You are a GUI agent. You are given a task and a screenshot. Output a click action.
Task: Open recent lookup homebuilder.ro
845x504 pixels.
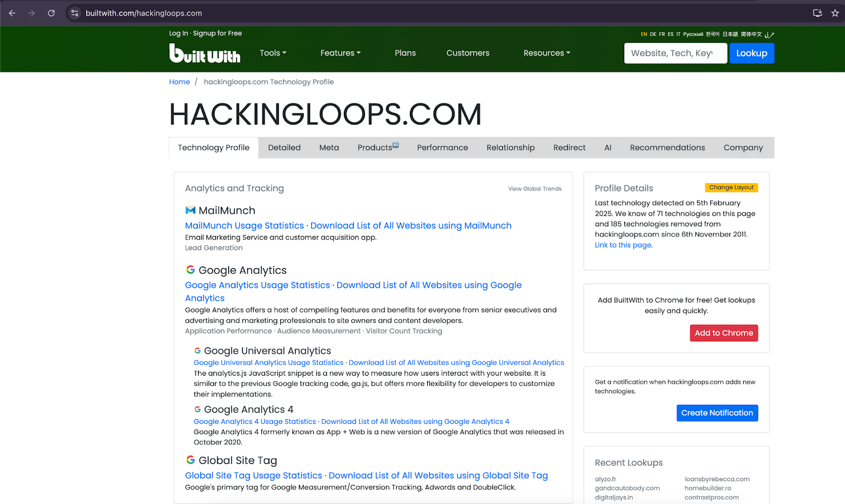pos(708,488)
